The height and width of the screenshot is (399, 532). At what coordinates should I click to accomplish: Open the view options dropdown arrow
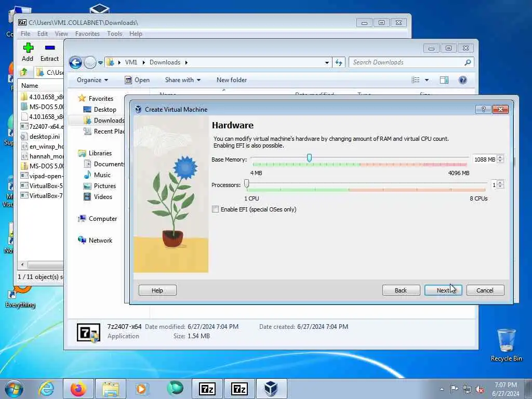[427, 80]
